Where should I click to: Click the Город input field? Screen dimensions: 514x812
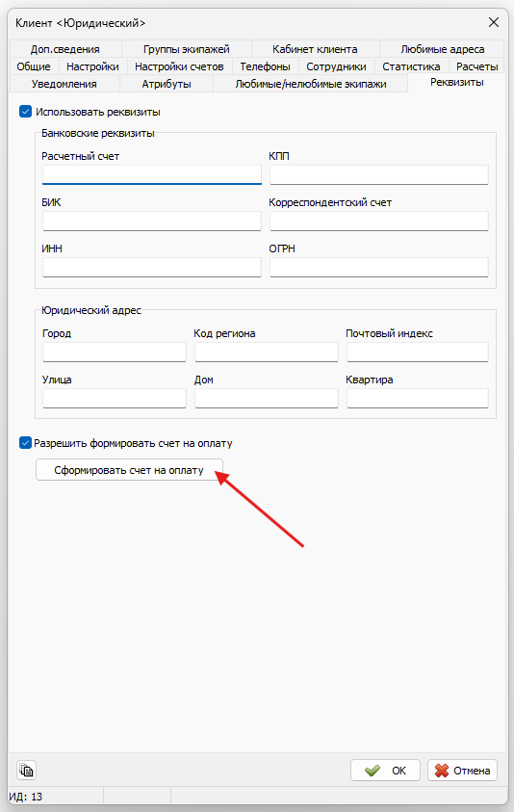point(114,353)
